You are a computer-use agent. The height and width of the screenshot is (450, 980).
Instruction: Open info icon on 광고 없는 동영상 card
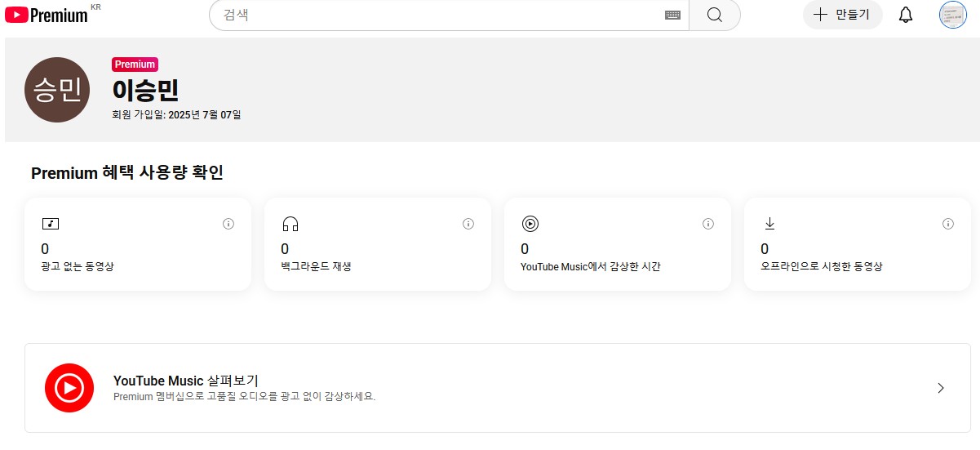228,224
